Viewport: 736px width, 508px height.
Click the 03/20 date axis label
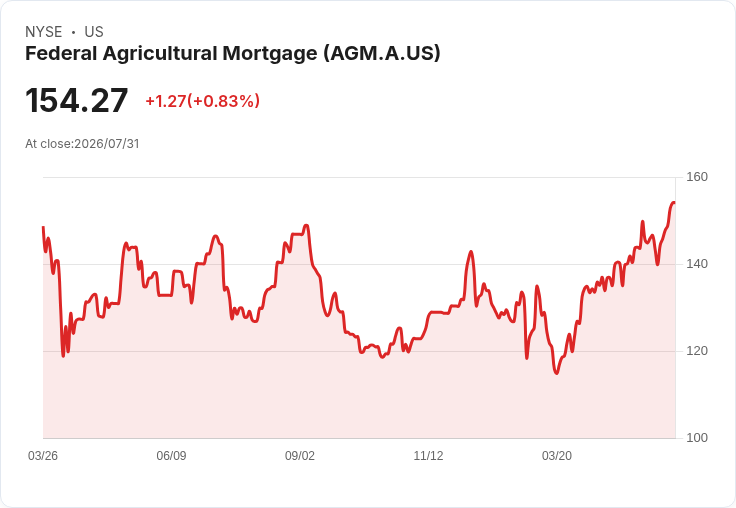click(x=557, y=455)
